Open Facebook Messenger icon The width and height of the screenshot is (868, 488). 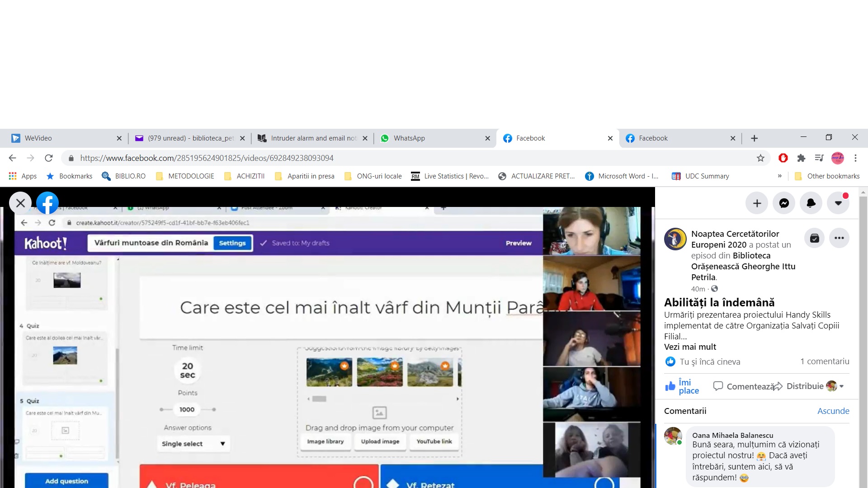tap(784, 203)
